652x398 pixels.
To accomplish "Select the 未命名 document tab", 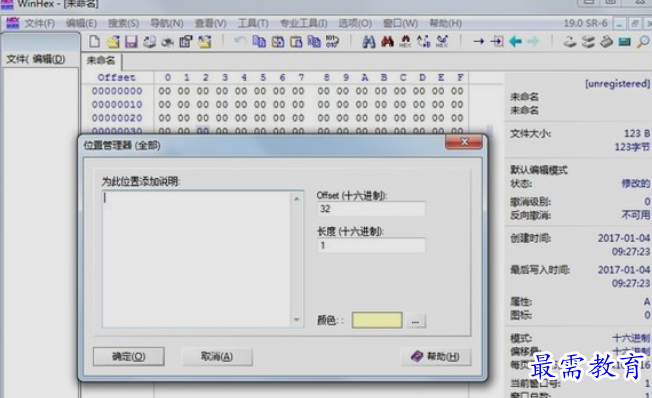I will [x=101, y=61].
